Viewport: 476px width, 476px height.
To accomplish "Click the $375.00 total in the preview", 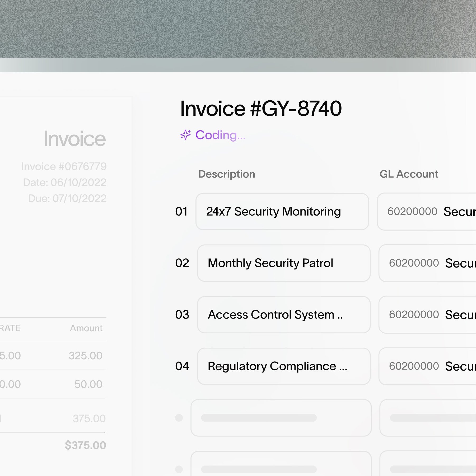I will tap(85, 445).
